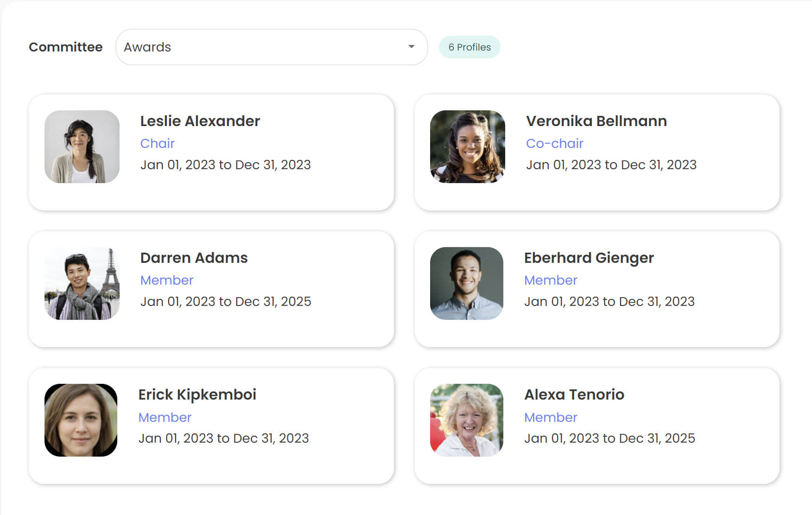812x515 pixels.
Task: Collapse the committee selector chevron
Action: (412, 47)
